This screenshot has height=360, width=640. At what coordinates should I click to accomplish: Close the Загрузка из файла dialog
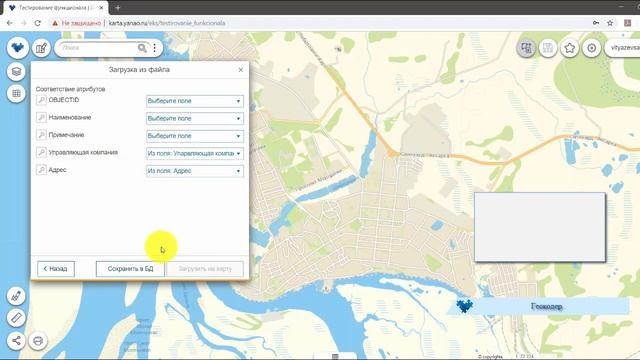pyautogui.click(x=241, y=70)
